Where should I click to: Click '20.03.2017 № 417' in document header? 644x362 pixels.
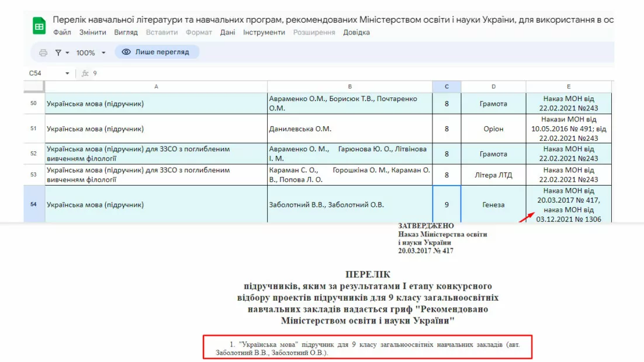(x=425, y=250)
